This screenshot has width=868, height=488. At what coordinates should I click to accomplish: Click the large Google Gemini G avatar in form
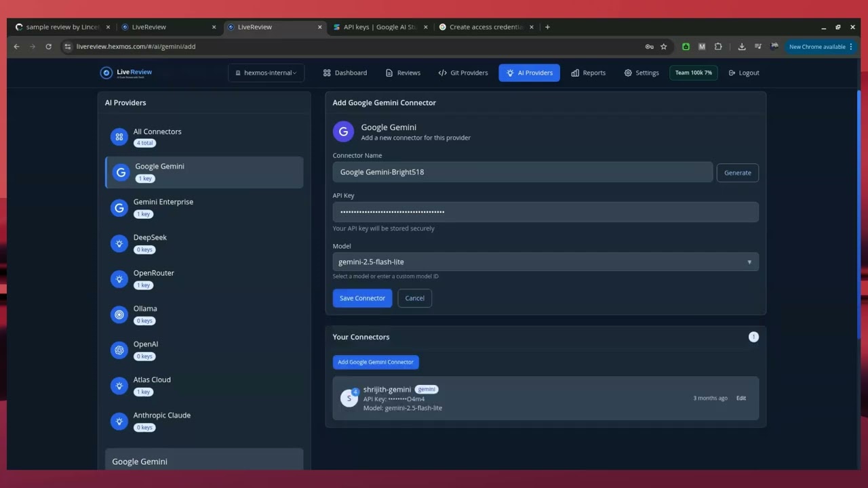(343, 131)
